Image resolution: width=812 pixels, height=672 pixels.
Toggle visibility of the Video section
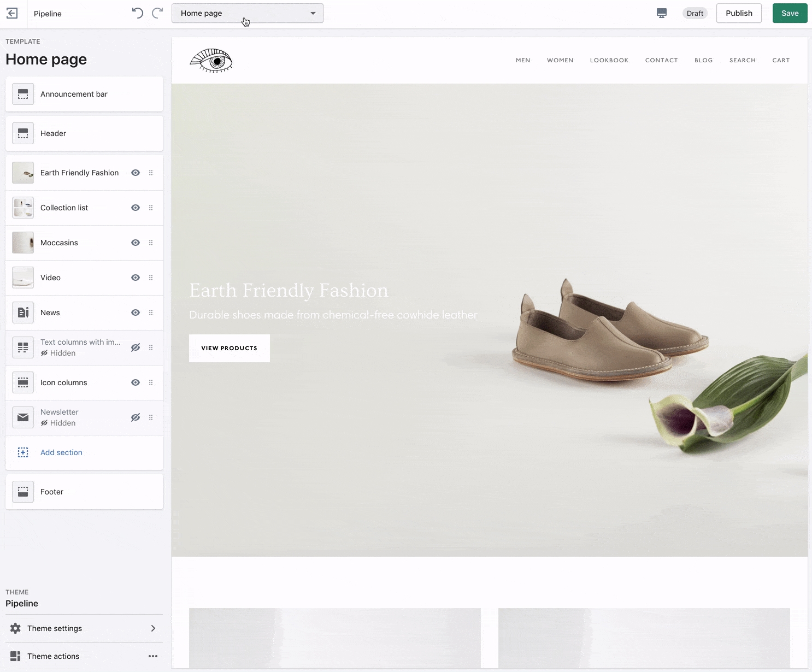click(136, 278)
